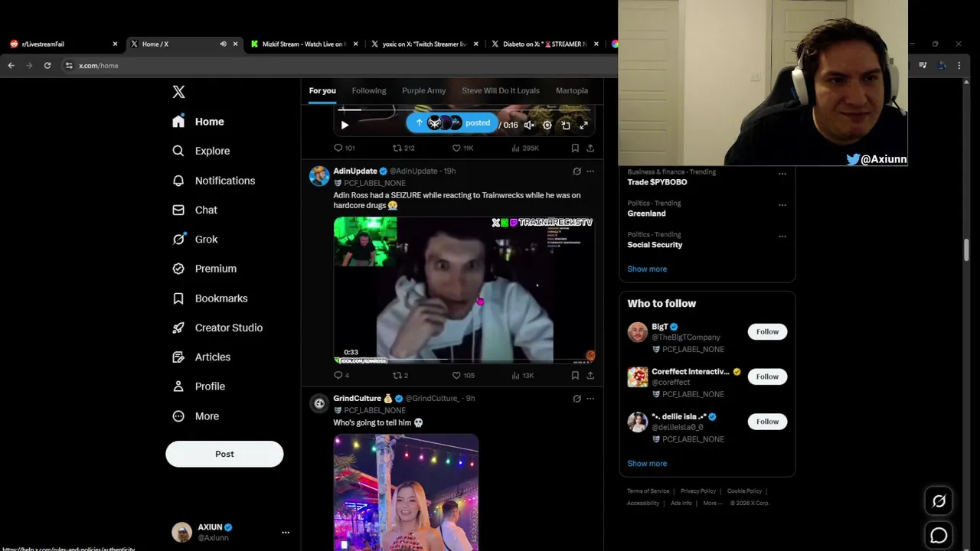Follow BigT
980x551 pixels.
click(767, 331)
